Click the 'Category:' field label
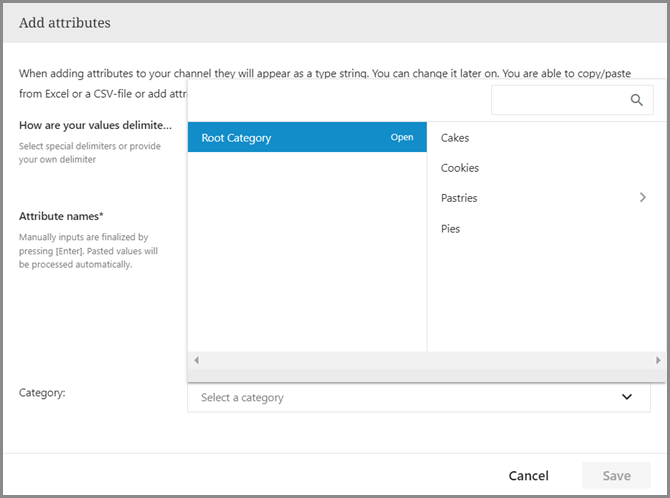The height and width of the screenshot is (498, 670). point(42,393)
